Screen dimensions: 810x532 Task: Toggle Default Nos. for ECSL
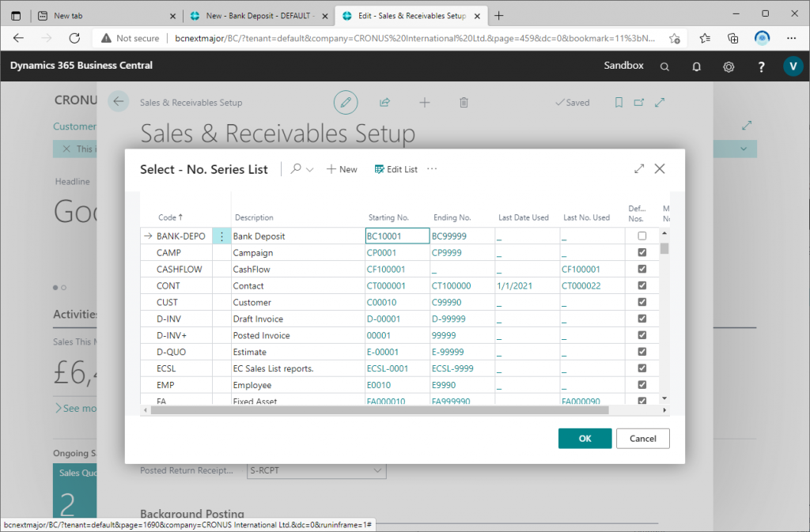tap(642, 368)
